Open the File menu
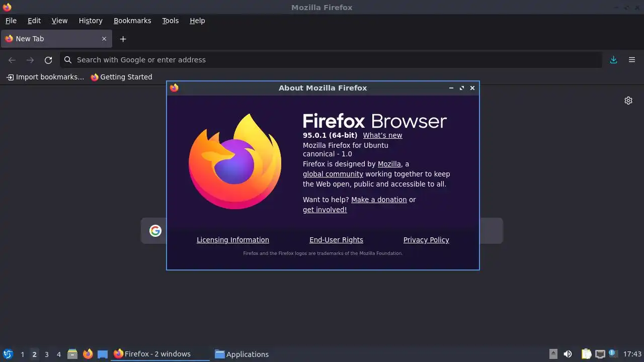The image size is (644, 362). pyautogui.click(x=11, y=21)
